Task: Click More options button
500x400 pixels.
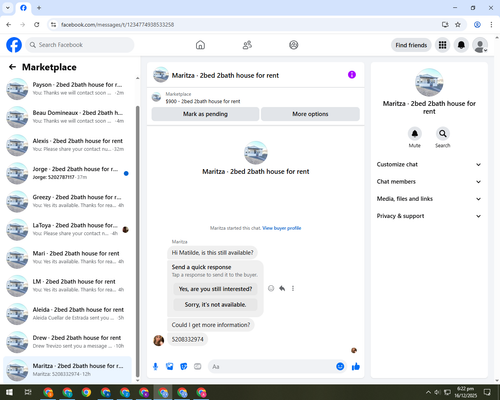Action: coord(310,114)
